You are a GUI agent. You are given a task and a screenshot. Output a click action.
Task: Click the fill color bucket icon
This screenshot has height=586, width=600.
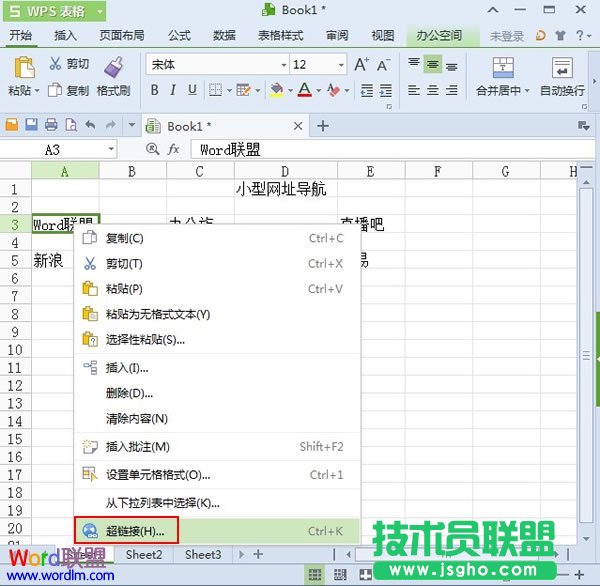click(x=276, y=90)
